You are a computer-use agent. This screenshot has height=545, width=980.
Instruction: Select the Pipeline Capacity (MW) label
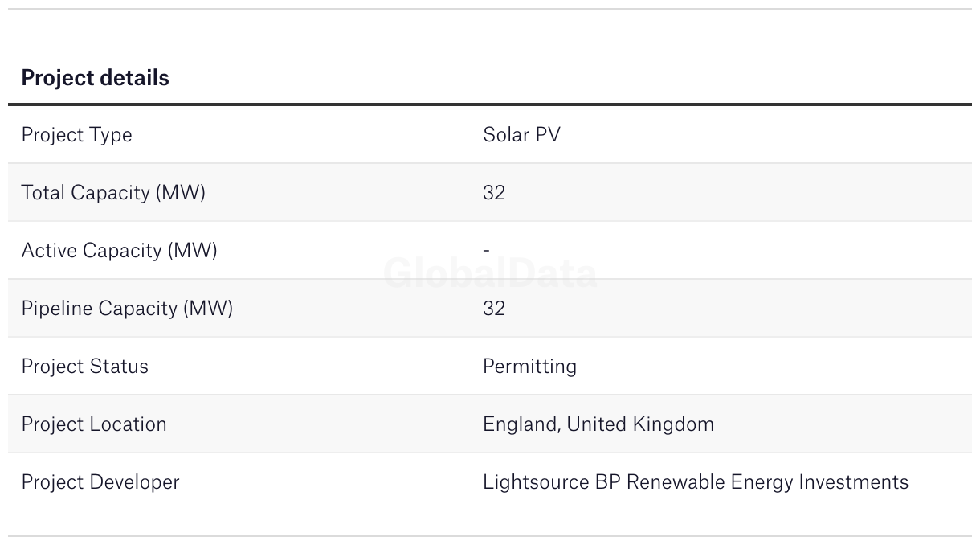[x=127, y=309]
